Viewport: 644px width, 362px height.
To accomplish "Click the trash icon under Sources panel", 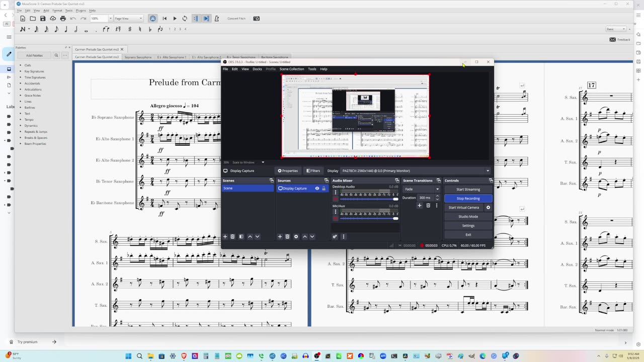I will (287, 236).
